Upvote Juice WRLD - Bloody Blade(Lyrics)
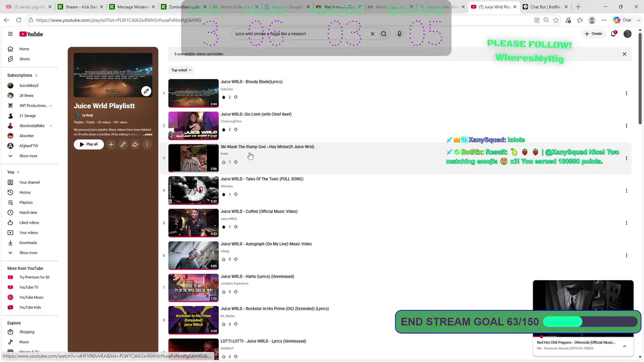 (224, 98)
